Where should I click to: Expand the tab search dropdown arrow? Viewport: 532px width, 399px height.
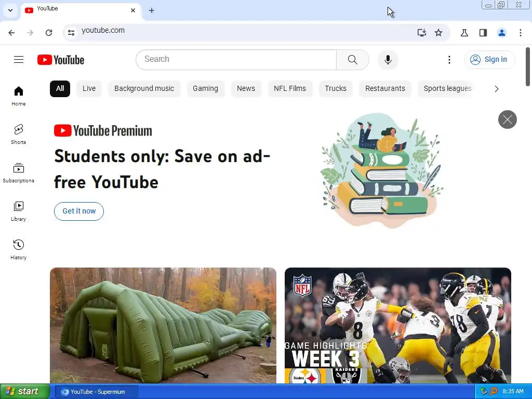(10, 10)
